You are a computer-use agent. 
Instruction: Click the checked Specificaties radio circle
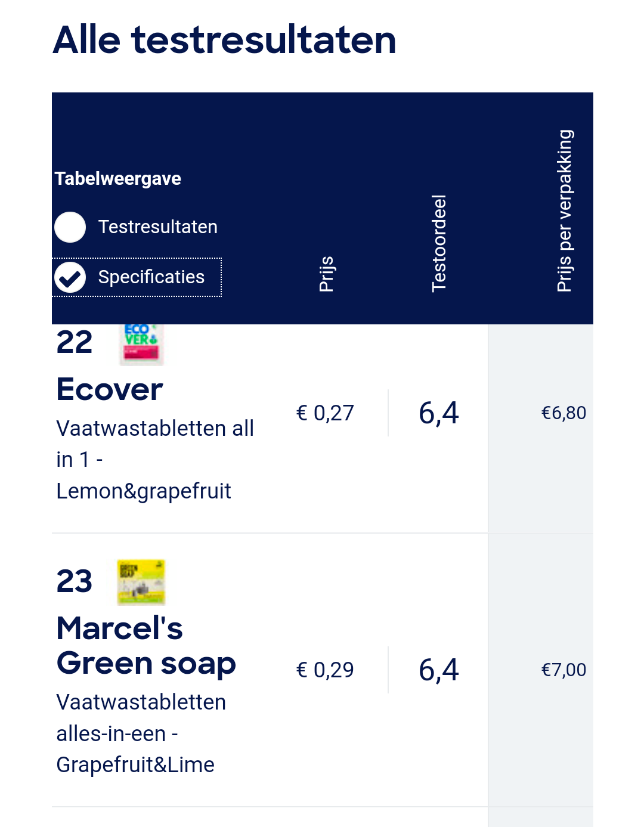[70, 277]
